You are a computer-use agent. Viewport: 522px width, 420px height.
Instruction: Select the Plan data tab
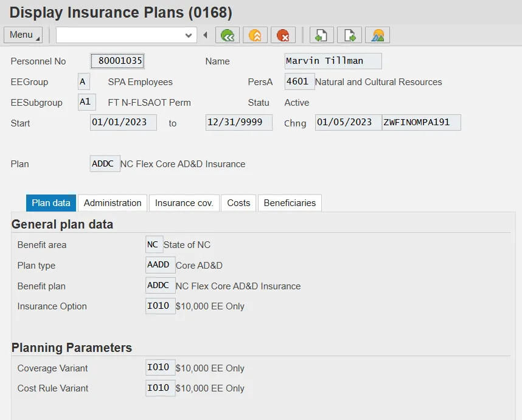(x=51, y=203)
